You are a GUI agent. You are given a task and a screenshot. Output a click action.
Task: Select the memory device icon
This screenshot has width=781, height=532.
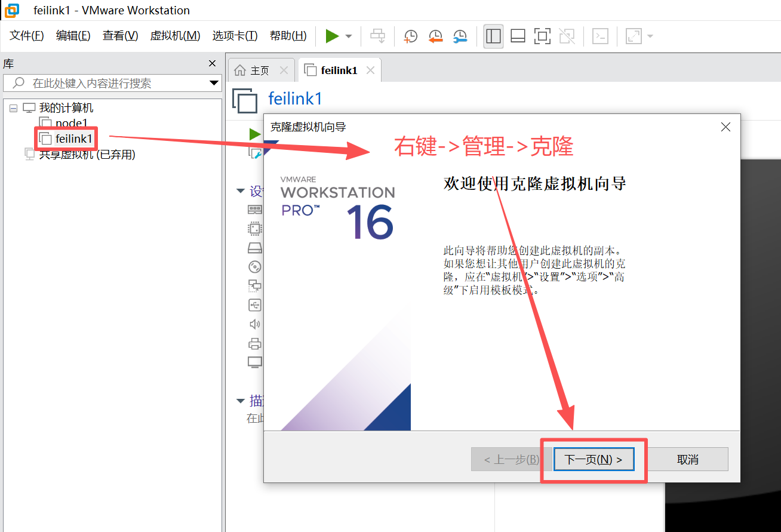pyautogui.click(x=255, y=210)
